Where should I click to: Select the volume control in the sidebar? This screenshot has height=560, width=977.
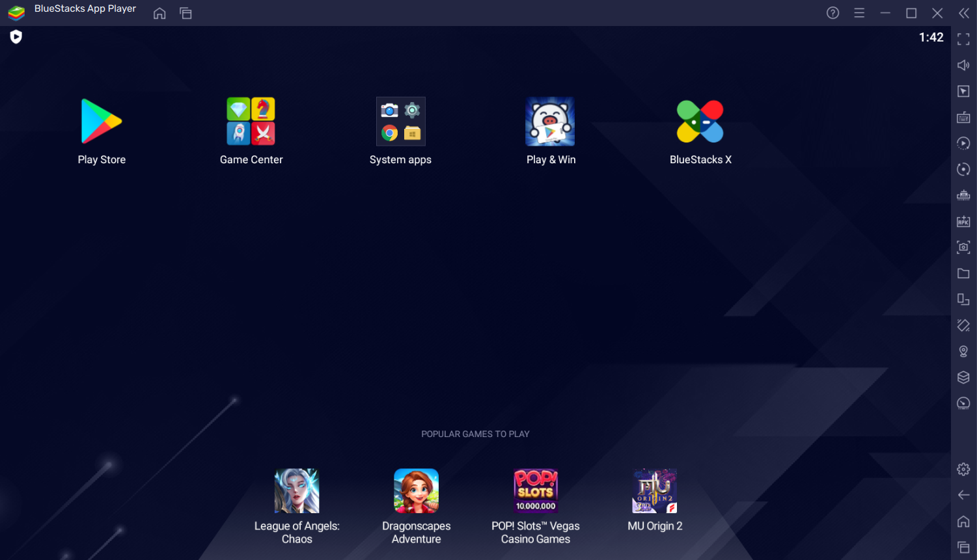coord(963,65)
